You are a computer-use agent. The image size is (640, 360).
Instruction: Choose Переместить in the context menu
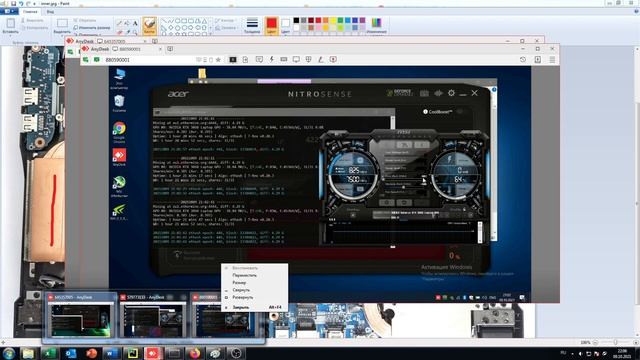pos(244,275)
